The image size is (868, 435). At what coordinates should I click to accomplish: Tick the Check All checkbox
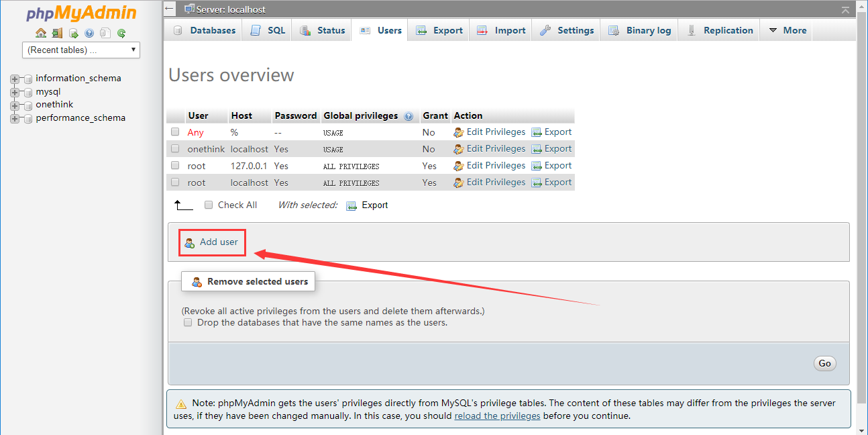[x=209, y=205]
